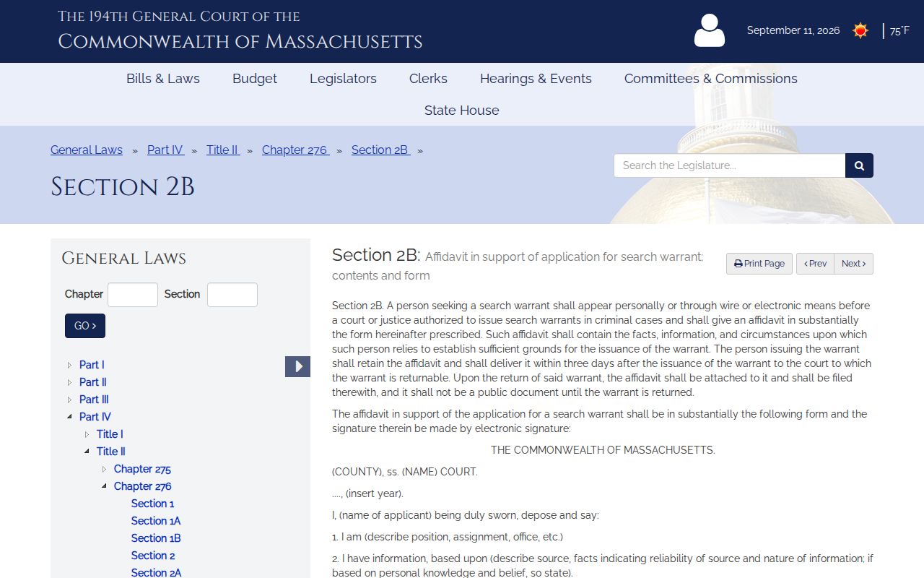
Task: Open Section 2 in the tree
Action: (153, 556)
